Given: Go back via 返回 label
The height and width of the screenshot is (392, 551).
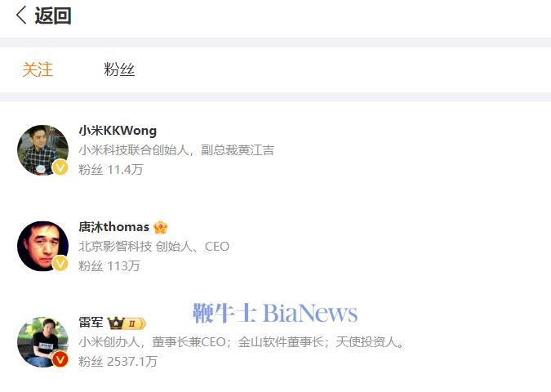Looking at the screenshot, I should click(x=53, y=16).
